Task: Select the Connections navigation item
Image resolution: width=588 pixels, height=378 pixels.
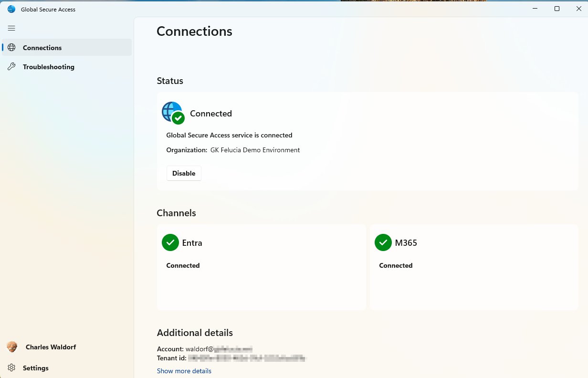Action: click(42, 48)
